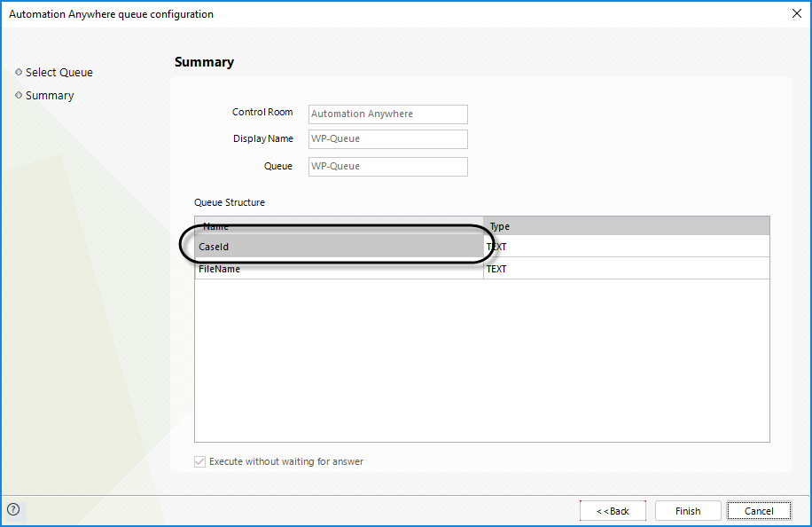Click the Display Name label

[x=263, y=138]
